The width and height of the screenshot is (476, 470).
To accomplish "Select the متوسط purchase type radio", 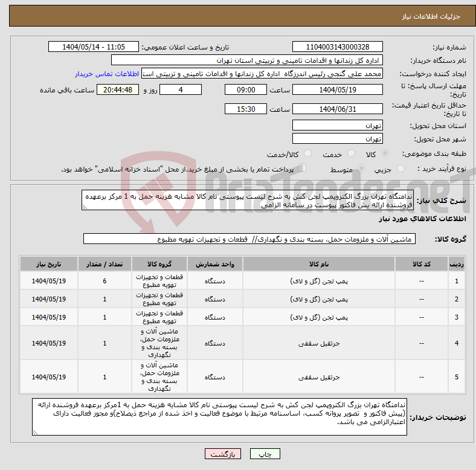I will point(362,168).
